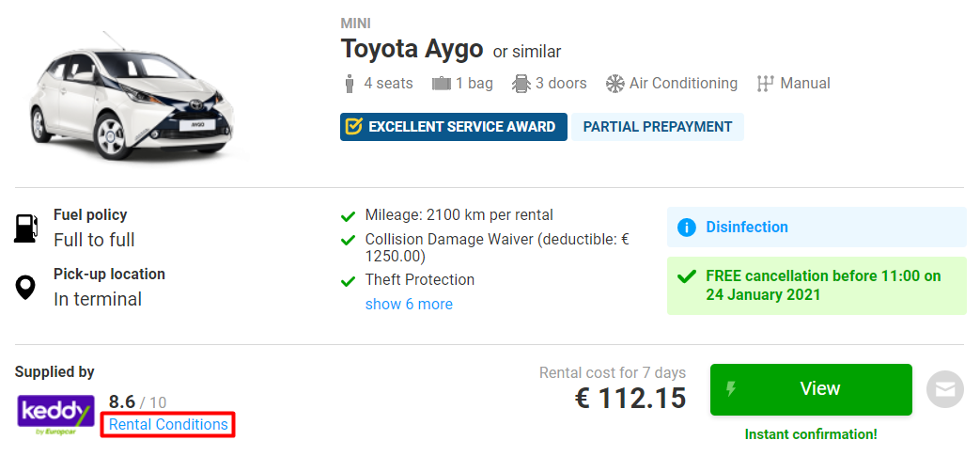
Task: Click the Disinfection info icon
Action: (687, 228)
